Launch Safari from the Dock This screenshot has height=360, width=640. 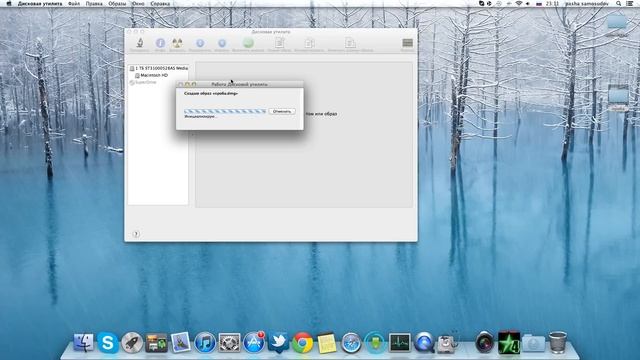(351, 342)
